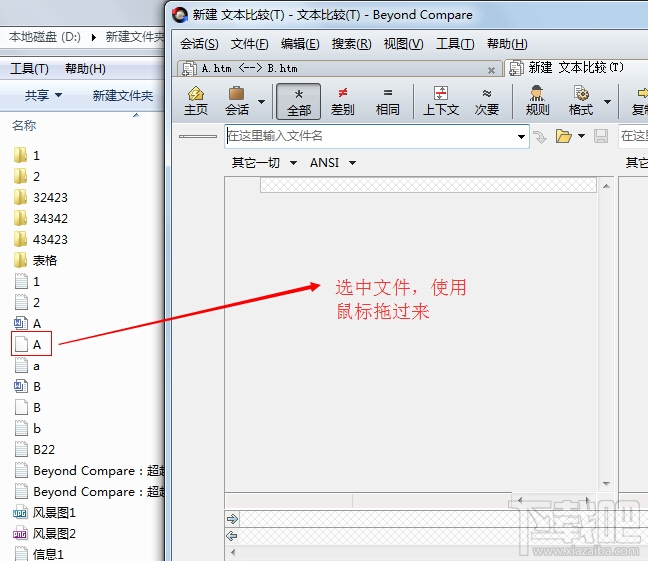
Task: Click the Copy (复制) arrow toolbar icon
Action: [639, 101]
